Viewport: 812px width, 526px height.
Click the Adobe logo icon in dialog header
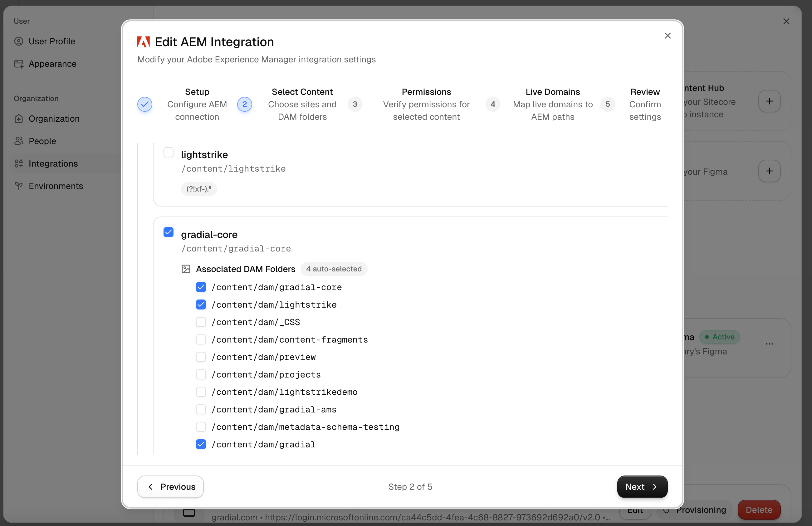click(x=143, y=42)
